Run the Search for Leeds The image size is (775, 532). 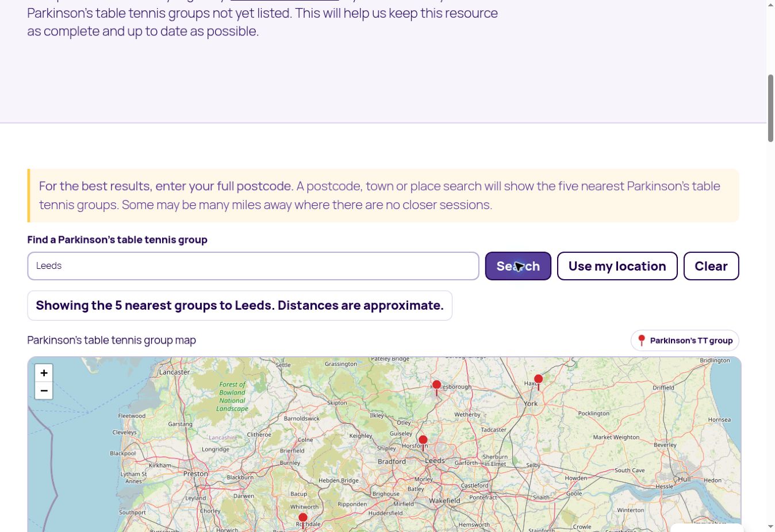pos(518,266)
